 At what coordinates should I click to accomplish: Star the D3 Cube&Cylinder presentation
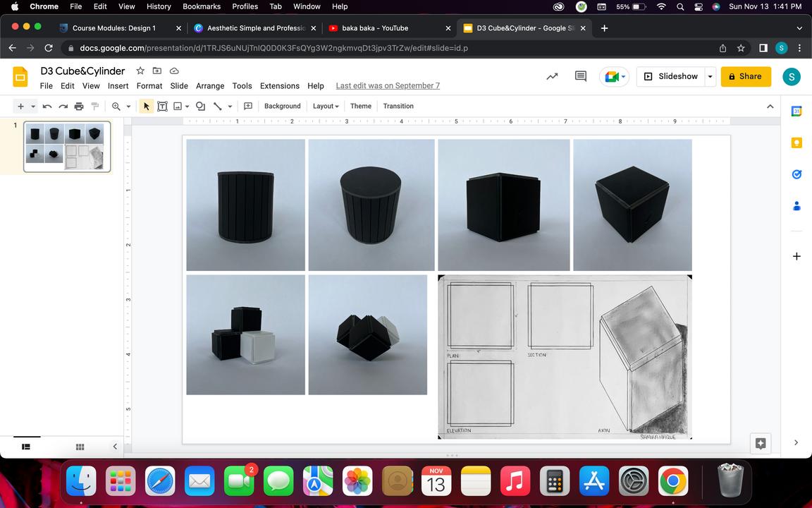click(x=140, y=71)
